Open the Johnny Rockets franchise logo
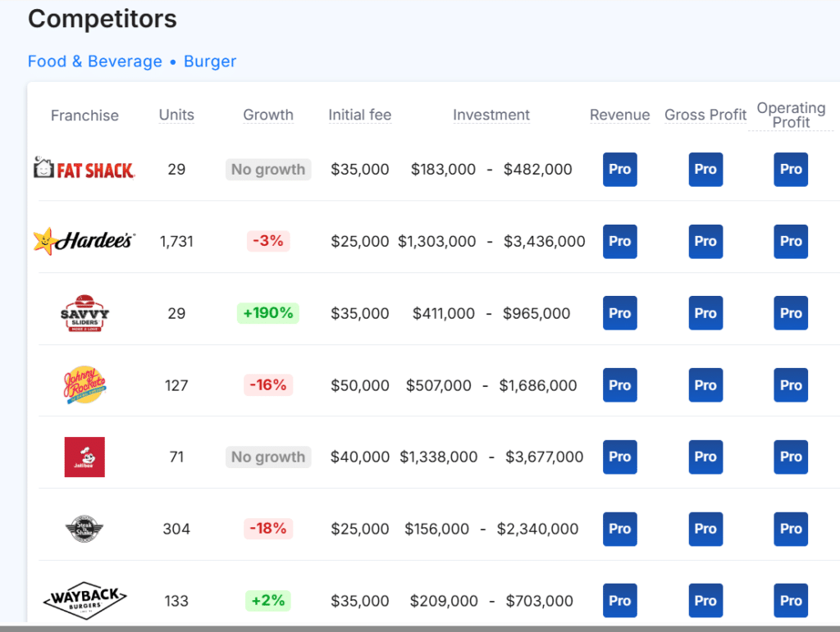Screen dimensions: 840x632 click(x=84, y=384)
